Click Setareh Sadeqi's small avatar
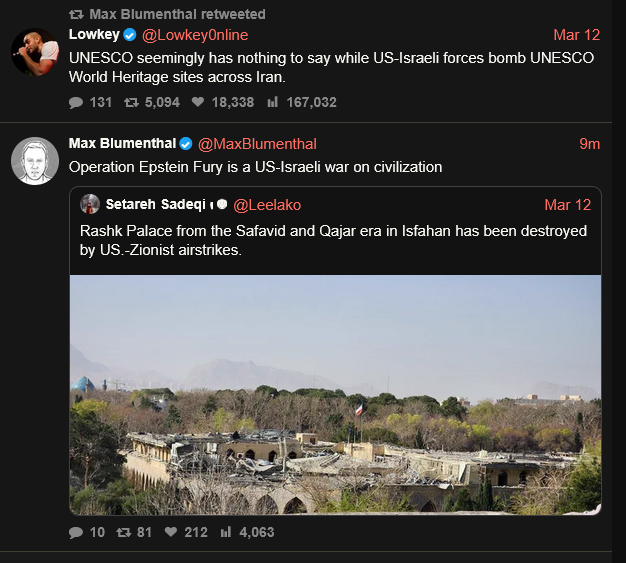 pyautogui.click(x=89, y=204)
